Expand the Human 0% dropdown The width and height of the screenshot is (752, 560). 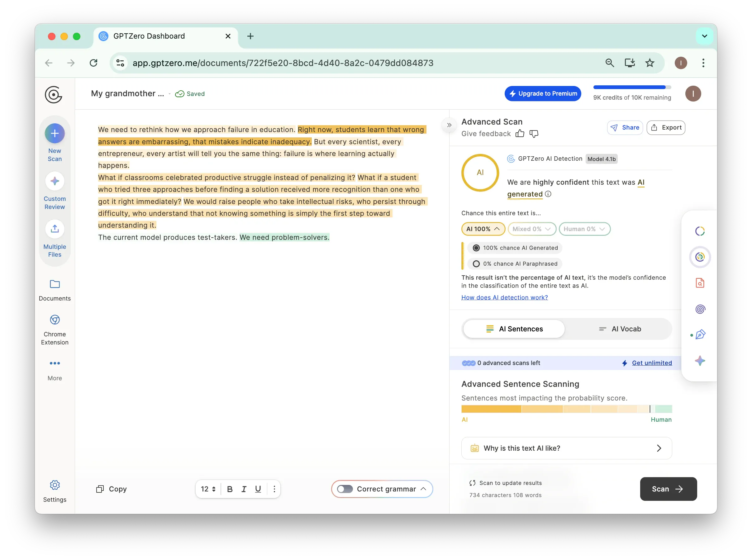point(584,229)
